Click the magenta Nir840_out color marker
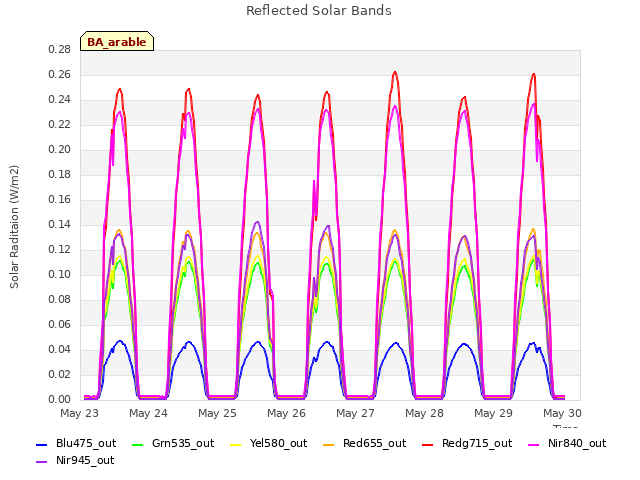This screenshot has width=640, height=480. pos(534,444)
